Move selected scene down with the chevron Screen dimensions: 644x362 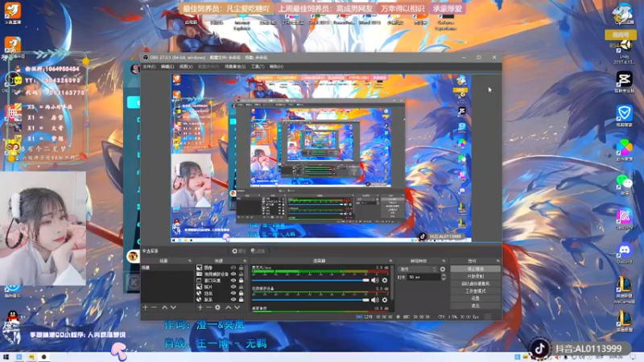[173, 307]
